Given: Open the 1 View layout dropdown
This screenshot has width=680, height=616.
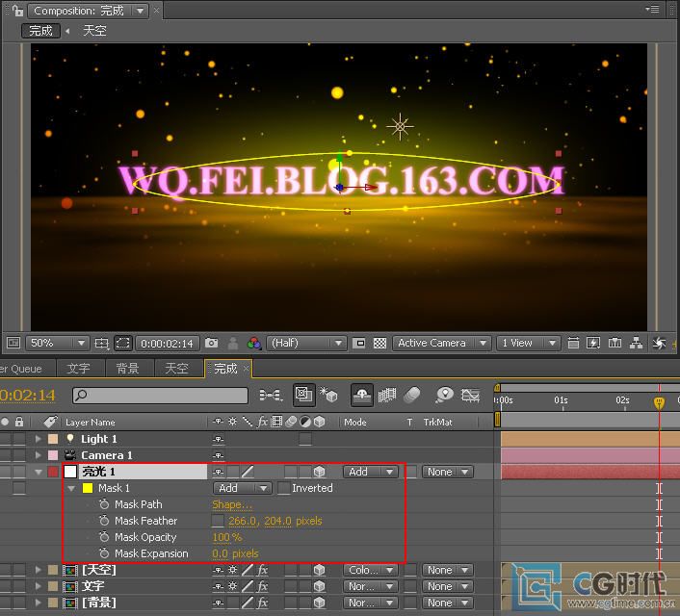Looking at the screenshot, I should pos(529,343).
